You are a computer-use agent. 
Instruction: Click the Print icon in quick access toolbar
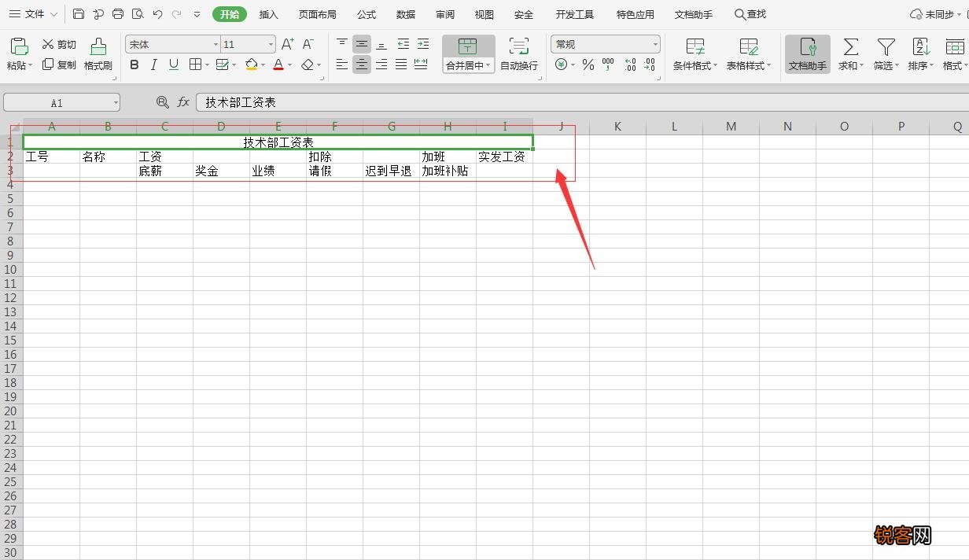(118, 14)
